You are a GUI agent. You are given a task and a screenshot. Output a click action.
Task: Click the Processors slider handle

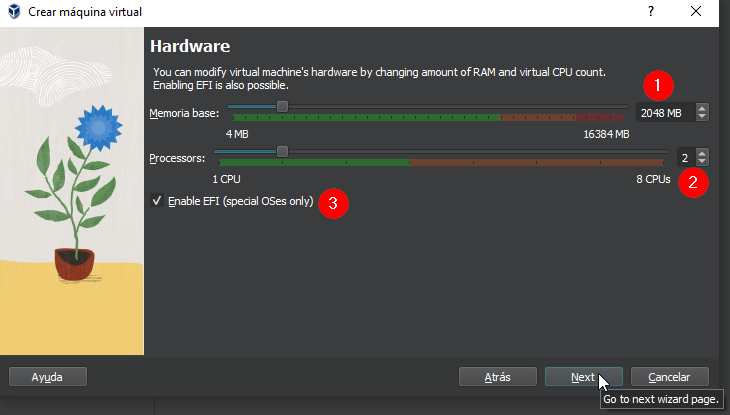pos(282,151)
